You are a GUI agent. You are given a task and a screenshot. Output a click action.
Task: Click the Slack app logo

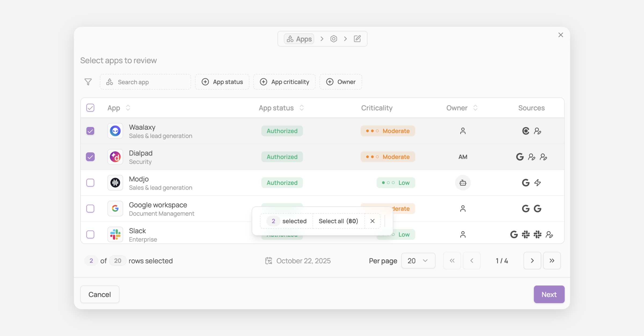115,234
